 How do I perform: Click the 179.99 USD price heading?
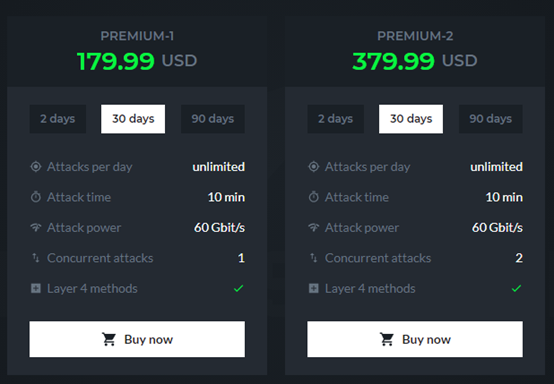click(137, 61)
